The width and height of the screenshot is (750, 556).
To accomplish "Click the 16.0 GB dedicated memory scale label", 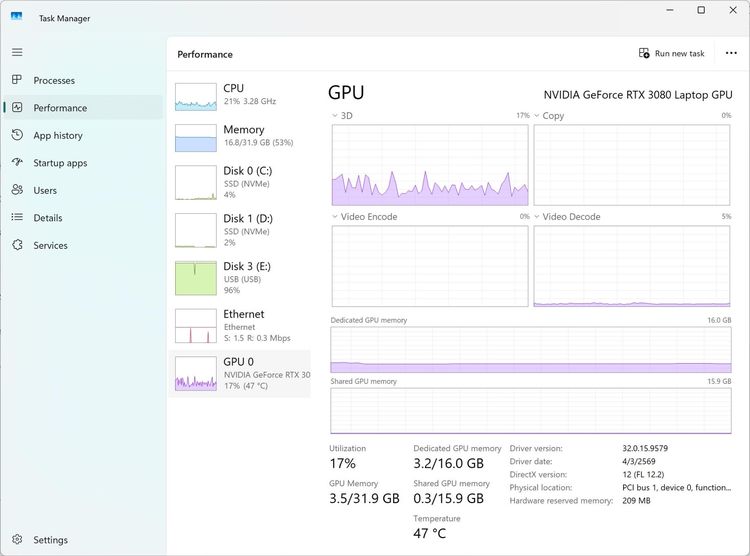I will (719, 320).
